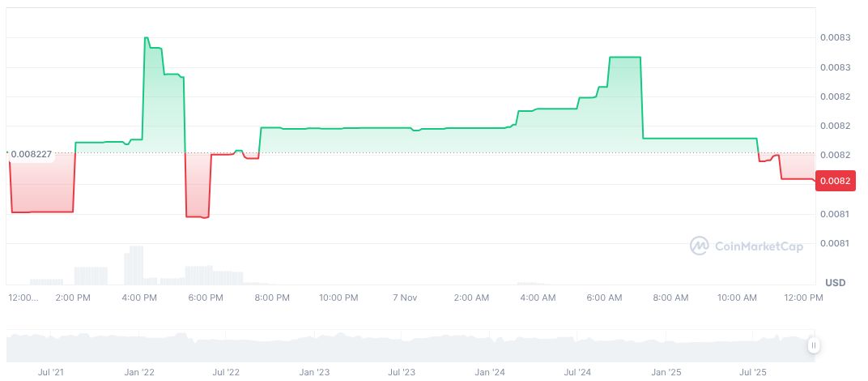
Task: Click the 4:00 PM time axis label
Action: coord(139,298)
